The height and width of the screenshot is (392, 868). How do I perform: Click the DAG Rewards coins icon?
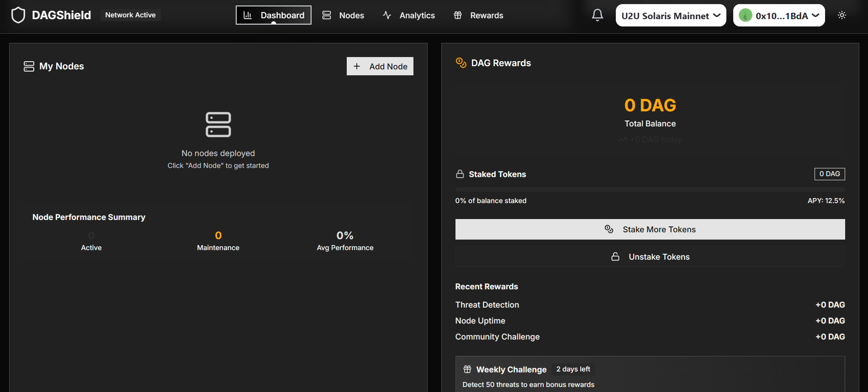(461, 63)
